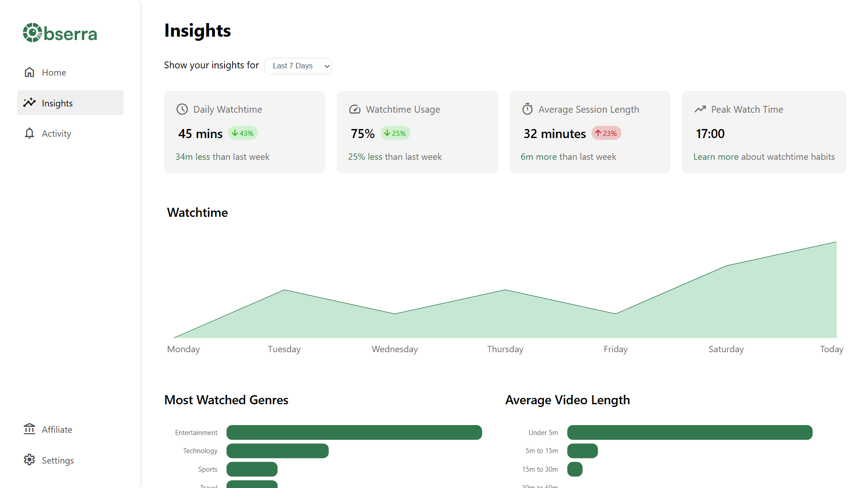Click the Technology genre bar
Viewport: 868px width, 488px height.
tap(277, 451)
